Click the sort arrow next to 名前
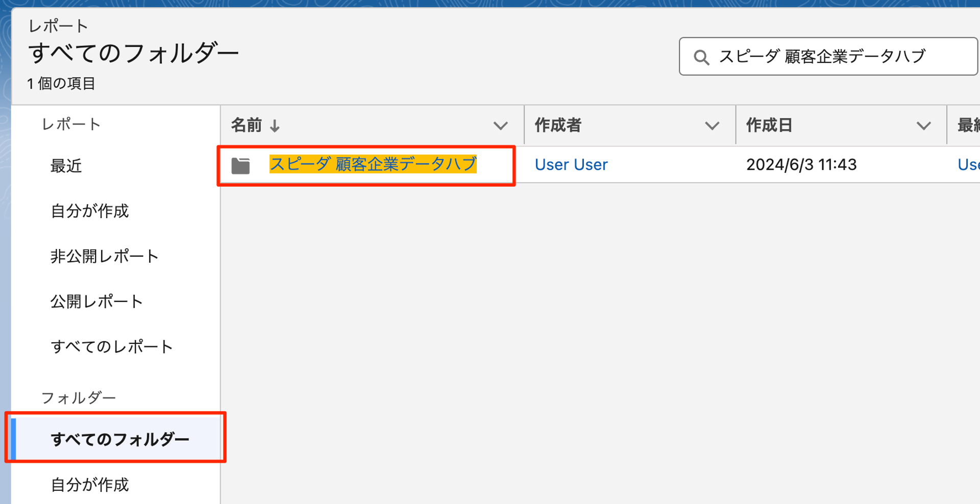 pos(275,126)
